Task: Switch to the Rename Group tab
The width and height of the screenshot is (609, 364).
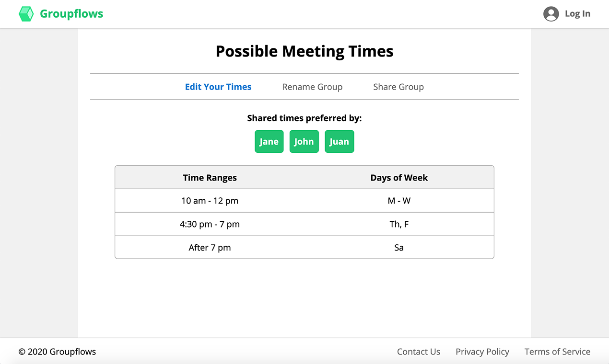Action: (x=312, y=87)
